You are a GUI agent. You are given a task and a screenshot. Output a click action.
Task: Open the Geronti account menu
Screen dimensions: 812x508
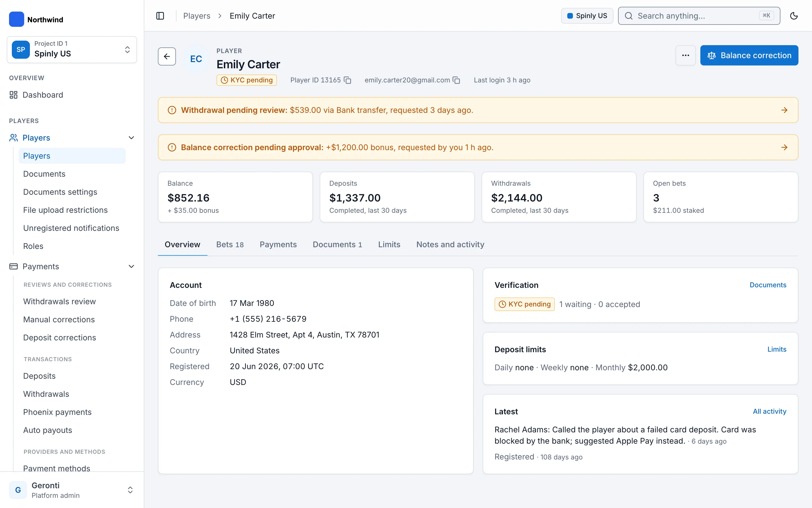[x=72, y=490]
